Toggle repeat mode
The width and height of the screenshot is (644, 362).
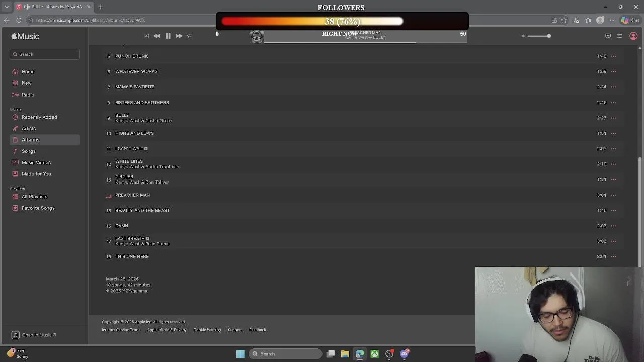pos(189,36)
